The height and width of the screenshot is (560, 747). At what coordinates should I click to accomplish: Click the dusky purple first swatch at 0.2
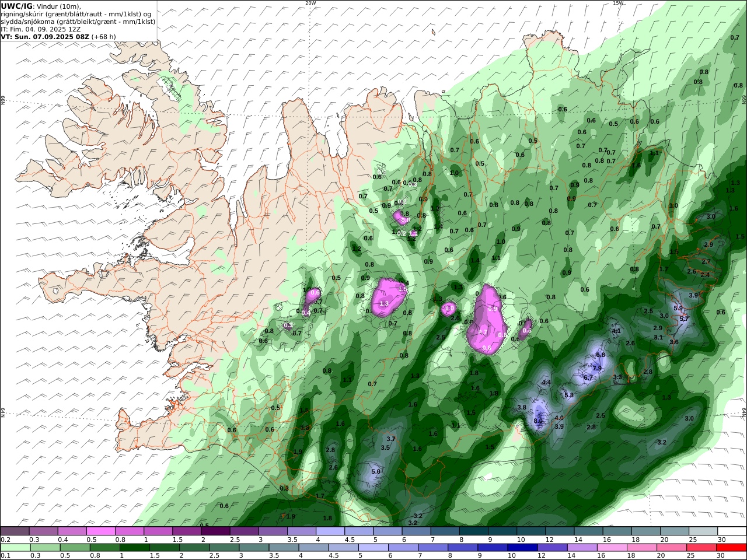tap(15, 531)
